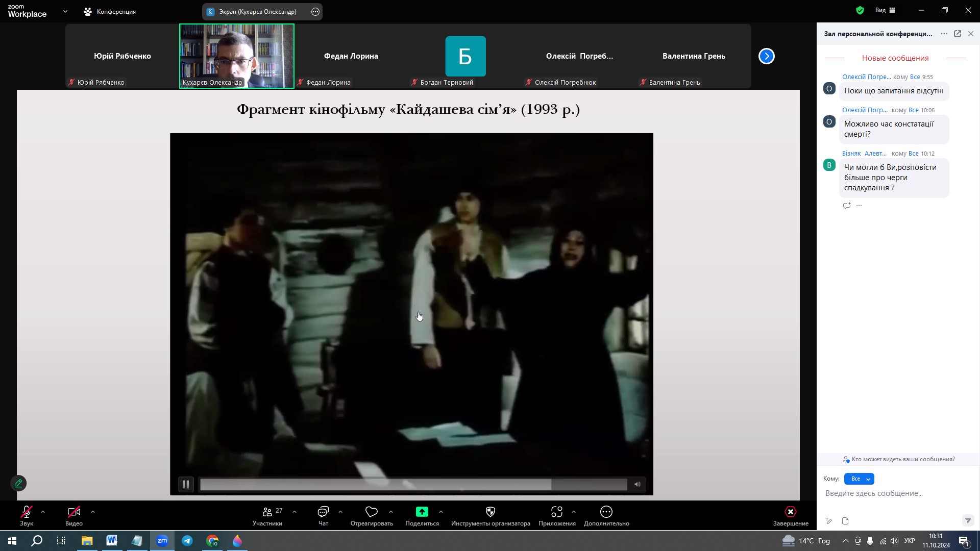
Task: Open the Кому recipient dropdown Все
Action: click(x=859, y=479)
